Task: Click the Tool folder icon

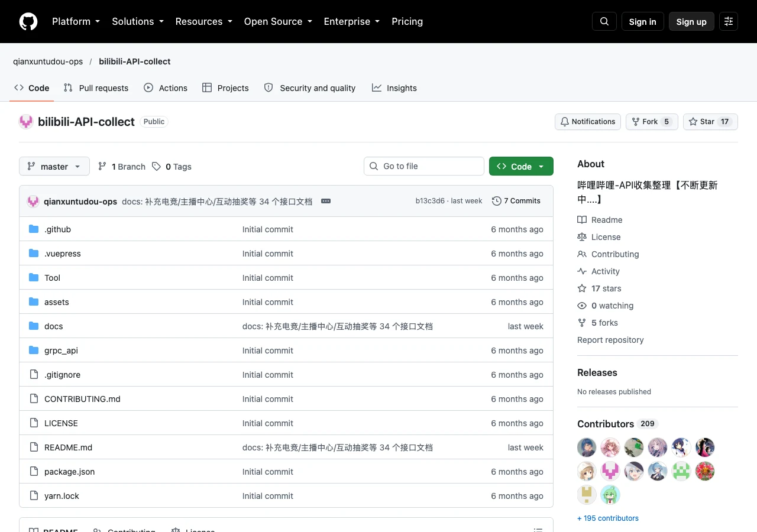Action: [34, 278]
